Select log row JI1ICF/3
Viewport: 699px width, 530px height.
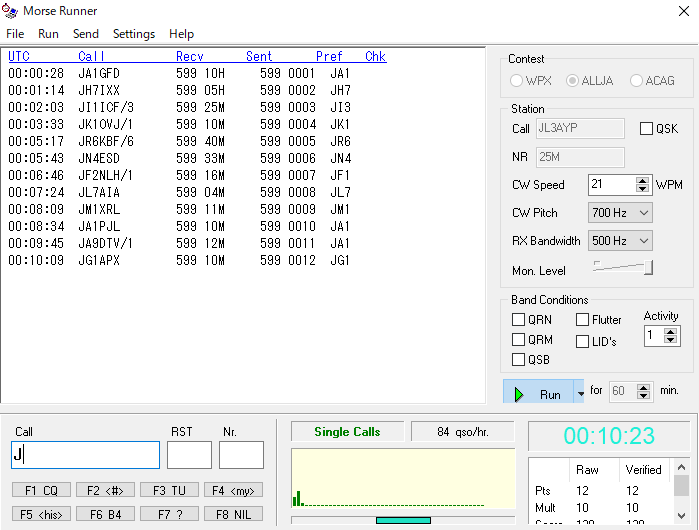click(179, 107)
